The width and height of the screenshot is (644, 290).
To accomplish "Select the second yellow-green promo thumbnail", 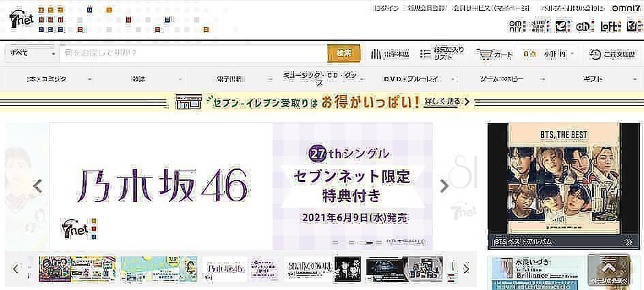I will (x=159, y=269).
